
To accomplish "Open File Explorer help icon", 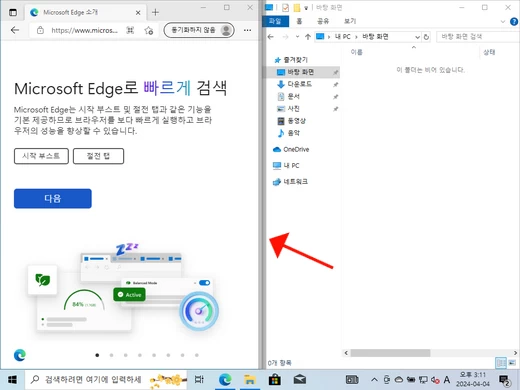I will point(514,22).
